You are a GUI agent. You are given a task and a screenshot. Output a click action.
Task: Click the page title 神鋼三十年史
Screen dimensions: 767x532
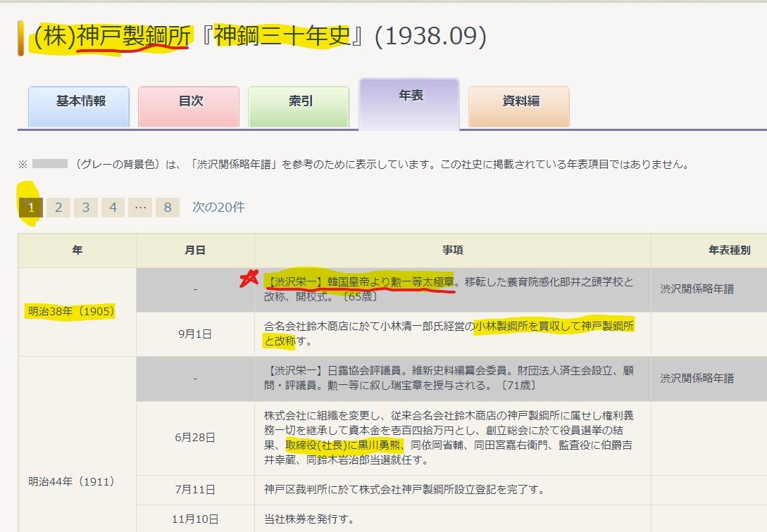tap(282, 36)
